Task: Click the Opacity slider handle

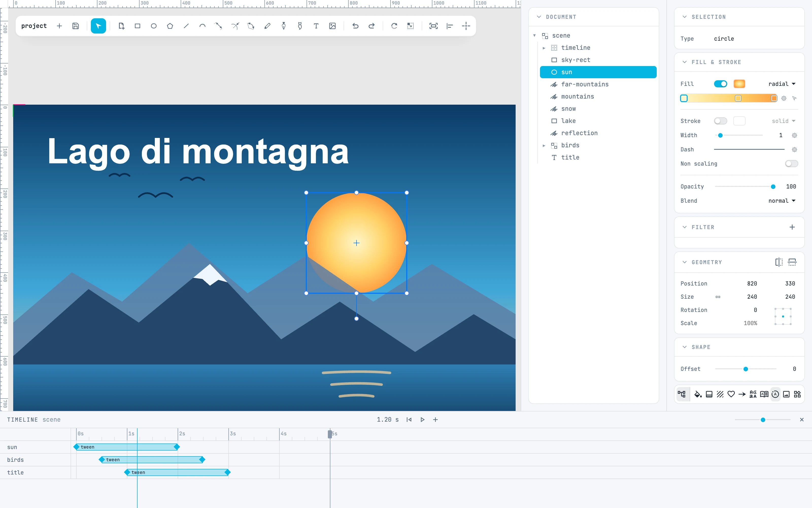Action: click(773, 187)
